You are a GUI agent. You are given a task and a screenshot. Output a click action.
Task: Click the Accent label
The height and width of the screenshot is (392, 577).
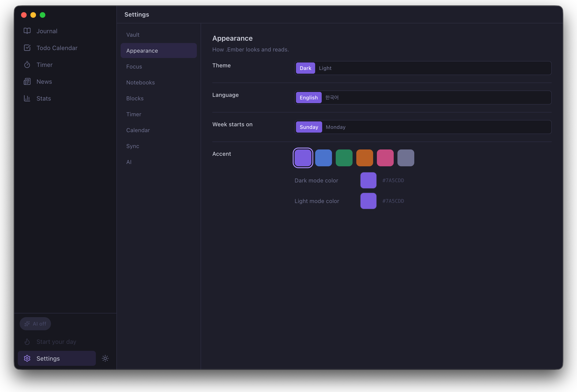[222, 154]
